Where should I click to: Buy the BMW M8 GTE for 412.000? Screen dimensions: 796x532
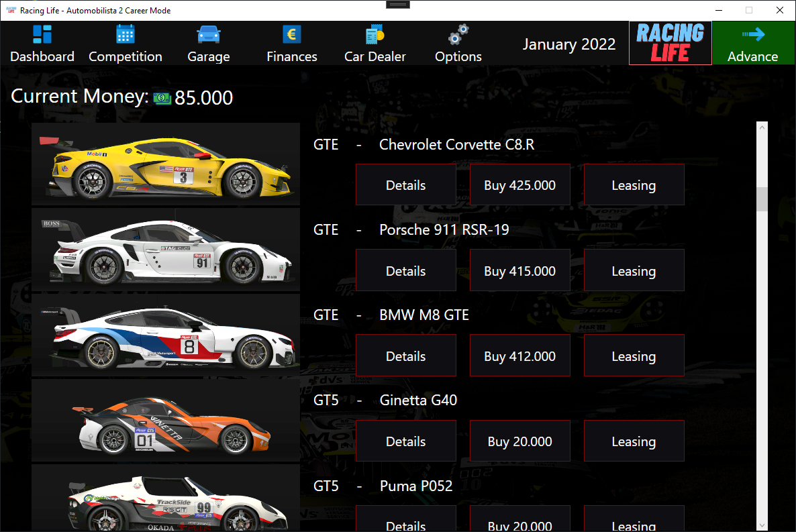click(x=520, y=356)
